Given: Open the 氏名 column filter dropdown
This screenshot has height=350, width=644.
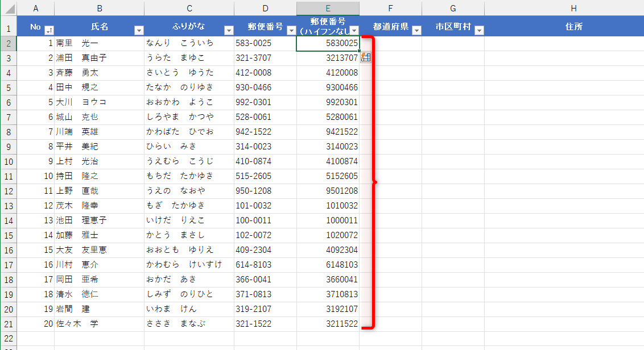Looking at the screenshot, I should (x=139, y=30).
